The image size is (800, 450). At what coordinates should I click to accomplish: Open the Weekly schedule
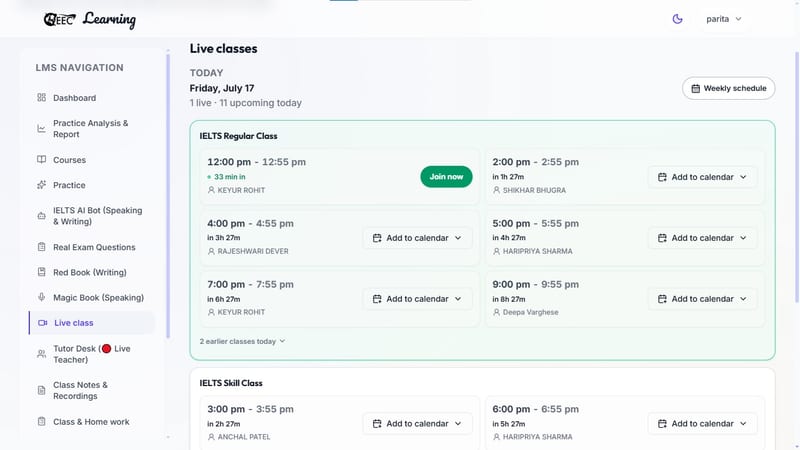(729, 88)
